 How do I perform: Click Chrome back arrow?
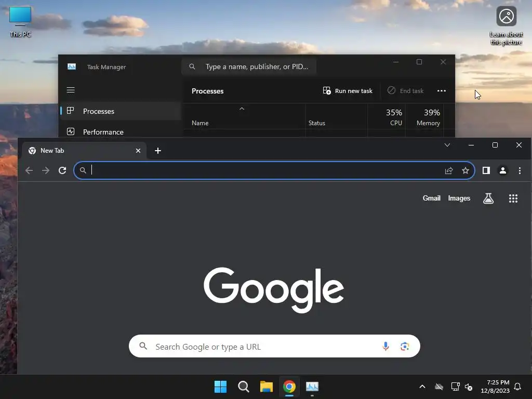[x=29, y=170]
